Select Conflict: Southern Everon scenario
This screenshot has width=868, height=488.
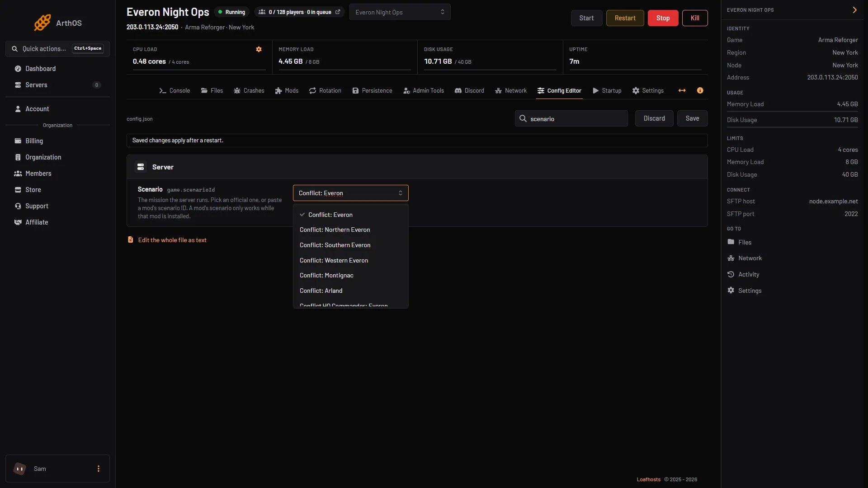tap(351, 245)
